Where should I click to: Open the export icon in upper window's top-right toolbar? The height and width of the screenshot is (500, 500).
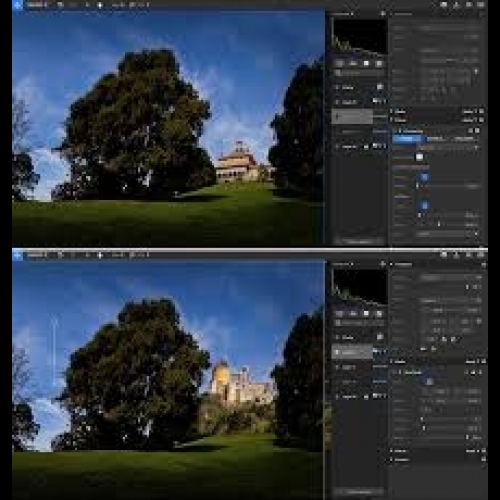[x=456, y=5]
